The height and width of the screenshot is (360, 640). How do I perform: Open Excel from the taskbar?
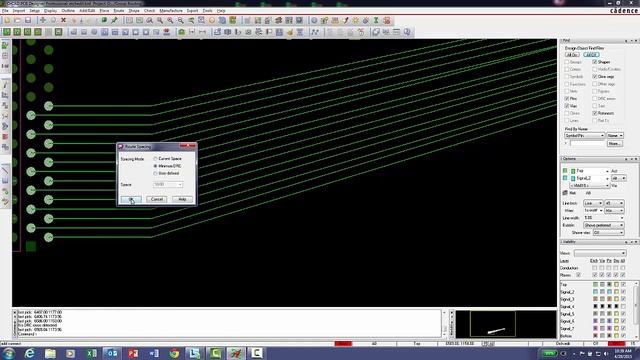(x=91, y=353)
